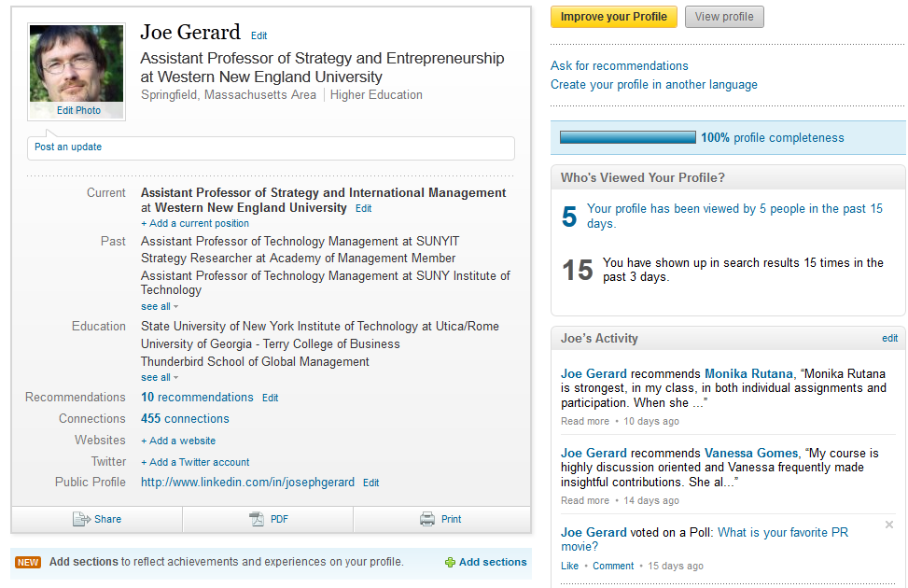Open the public profile URL link
The height and width of the screenshot is (588, 908).
pyautogui.click(x=248, y=482)
